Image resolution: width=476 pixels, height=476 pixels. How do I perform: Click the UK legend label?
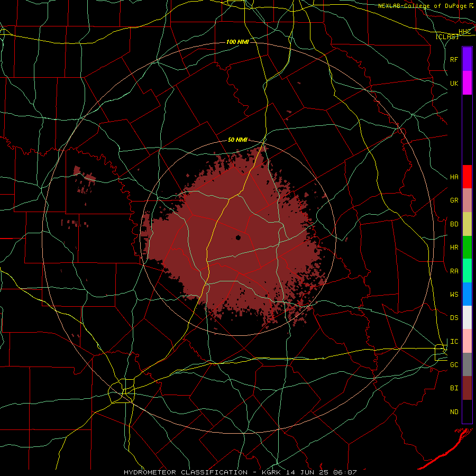(454, 83)
